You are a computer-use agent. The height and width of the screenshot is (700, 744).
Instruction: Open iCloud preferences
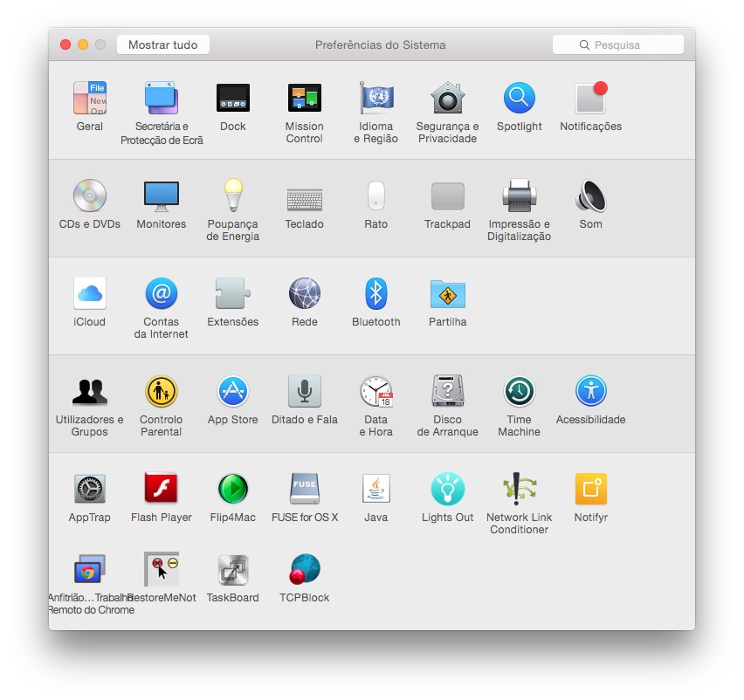90,293
